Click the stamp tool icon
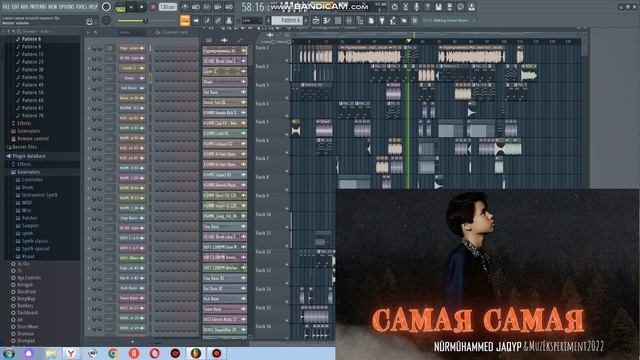This screenshot has width=640, height=360. pyautogui.click(x=229, y=20)
